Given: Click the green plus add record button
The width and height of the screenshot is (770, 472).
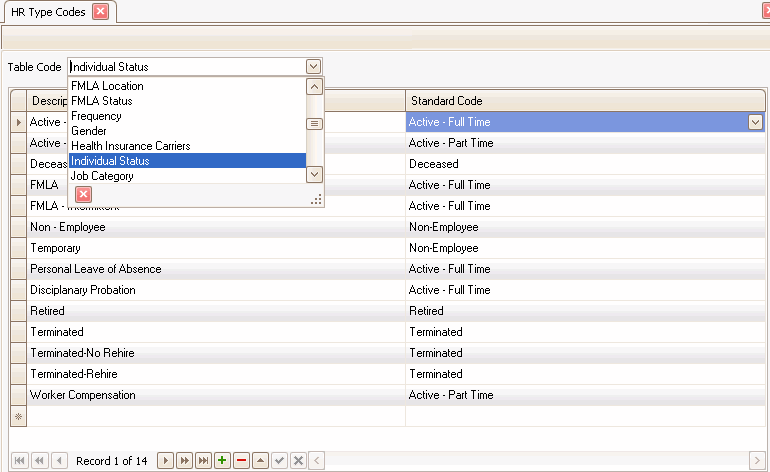Looking at the screenshot, I should coord(222,460).
